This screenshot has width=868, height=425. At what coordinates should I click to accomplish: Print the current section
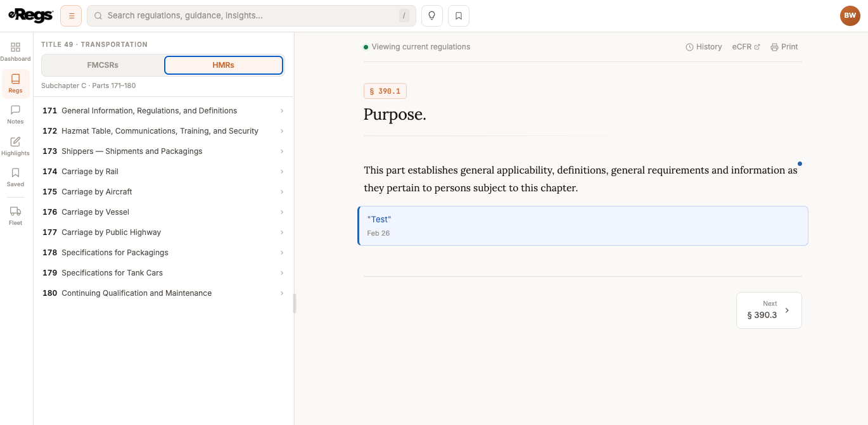(x=784, y=47)
